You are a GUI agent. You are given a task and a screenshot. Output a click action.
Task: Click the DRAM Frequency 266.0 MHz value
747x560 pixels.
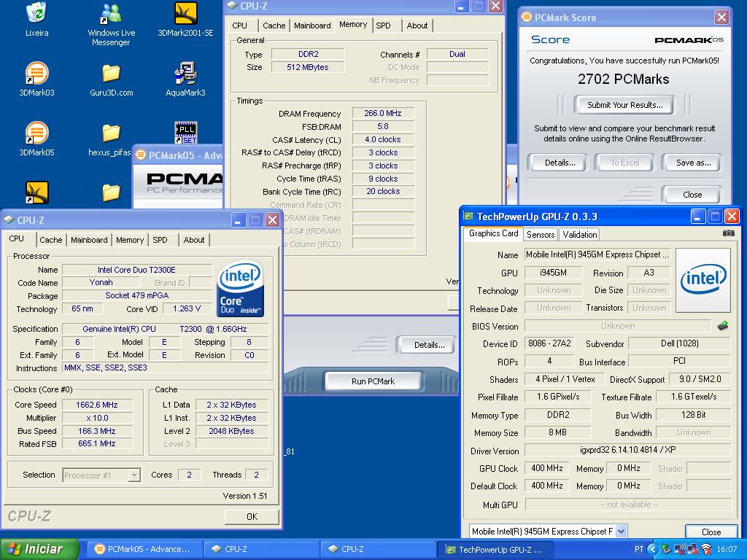[383, 113]
